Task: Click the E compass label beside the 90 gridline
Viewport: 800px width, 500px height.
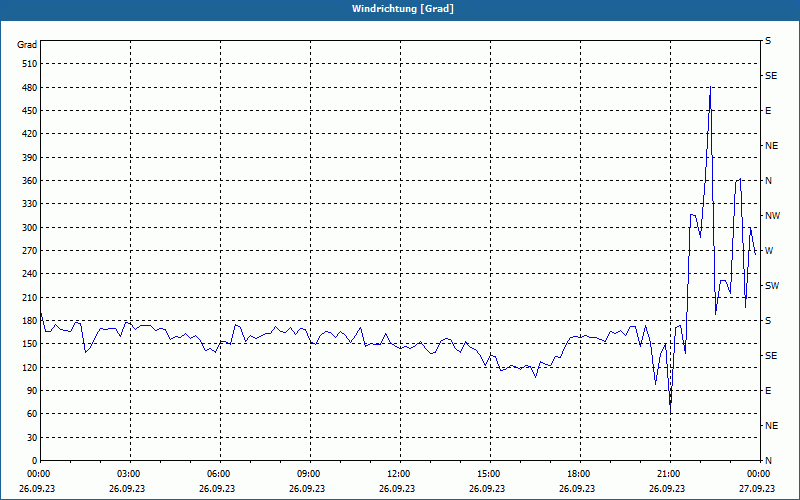Action: [768, 391]
